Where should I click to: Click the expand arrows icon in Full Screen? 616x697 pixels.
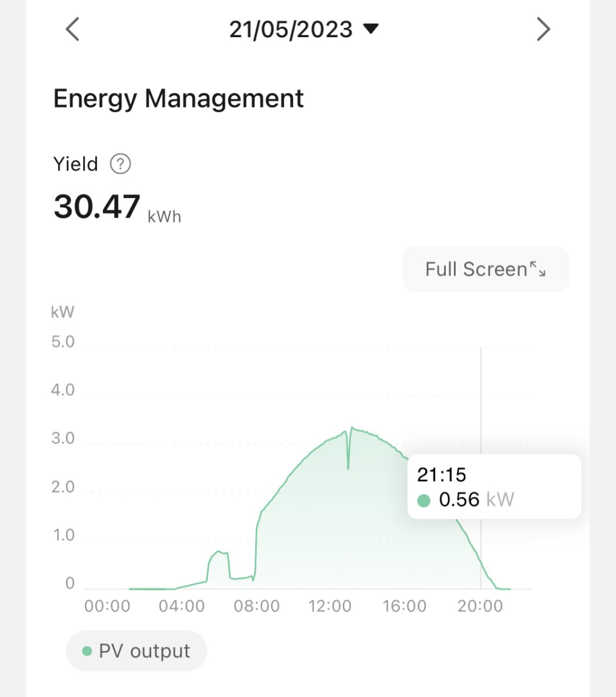click(x=538, y=269)
